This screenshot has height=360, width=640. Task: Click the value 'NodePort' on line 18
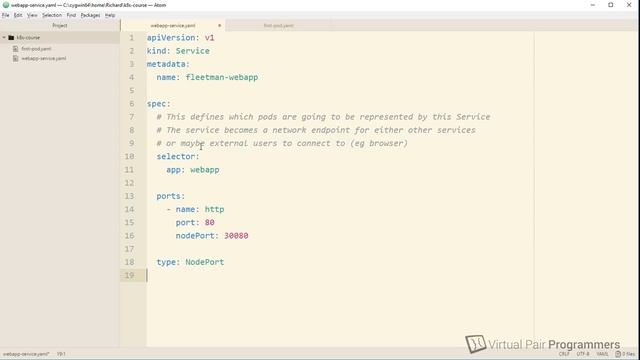[x=204, y=262]
